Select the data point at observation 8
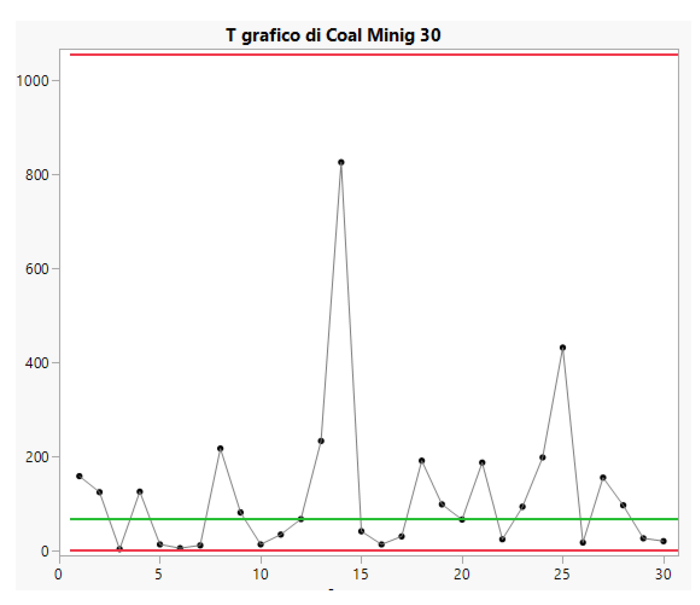 pos(220,448)
